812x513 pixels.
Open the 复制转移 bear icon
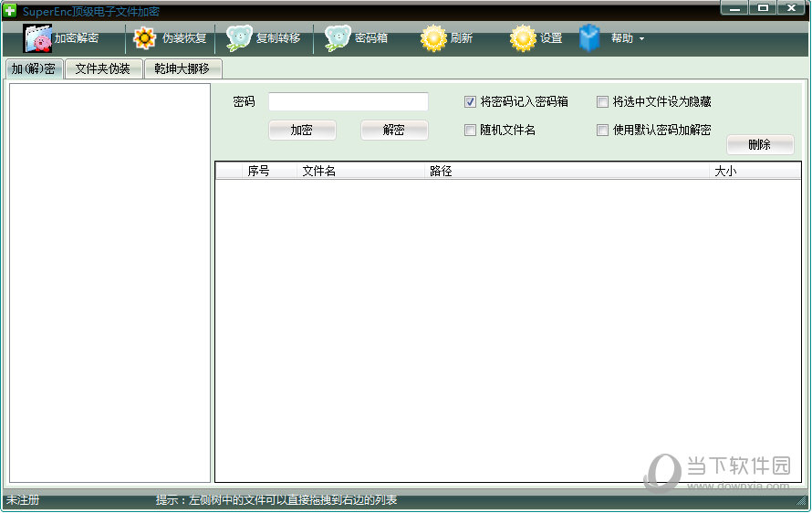click(239, 38)
